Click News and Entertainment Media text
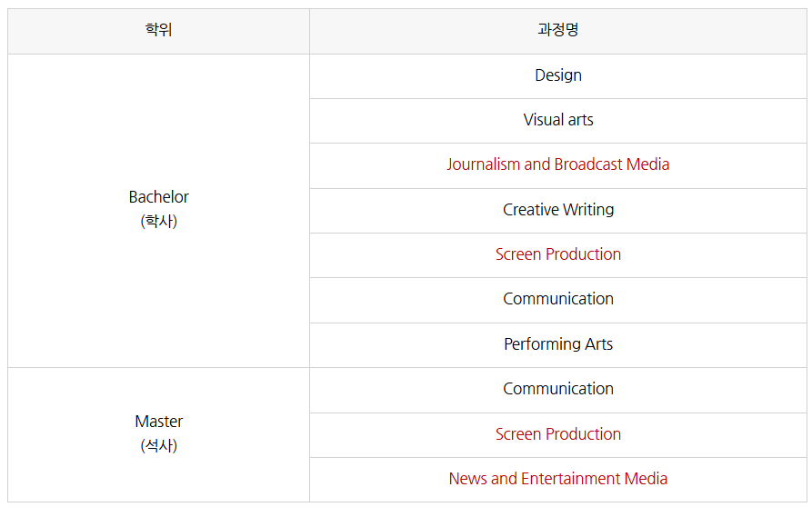812x507 pixels. (x=557, y=479)
